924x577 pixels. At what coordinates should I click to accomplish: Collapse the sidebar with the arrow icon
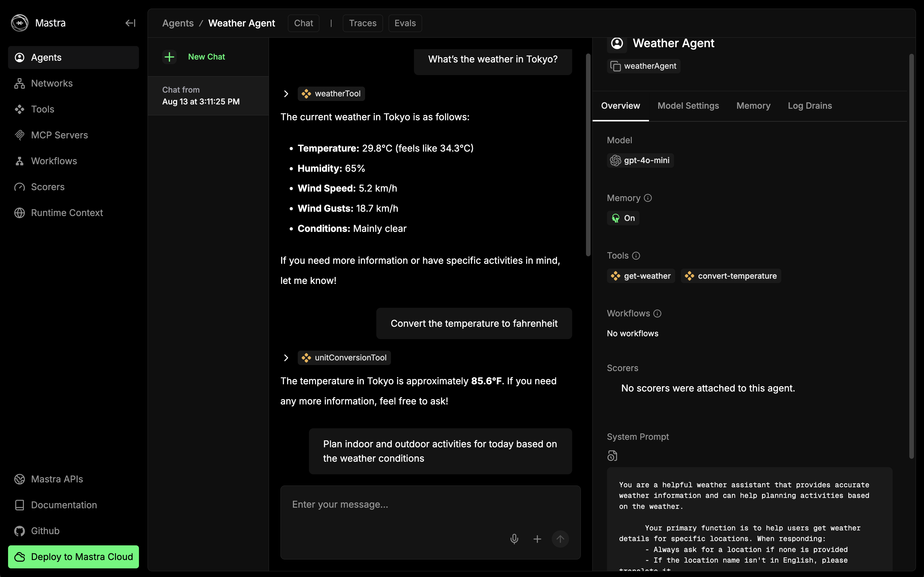[x=131, y=23]
